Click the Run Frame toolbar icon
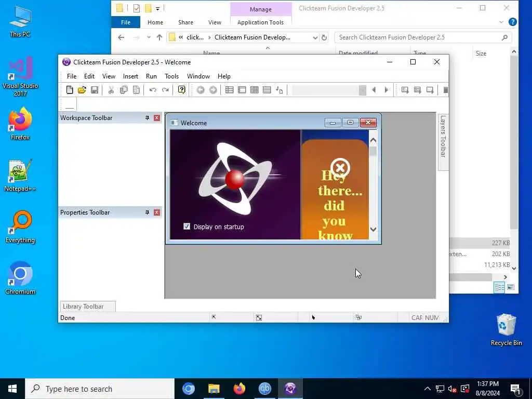Screen dimensions: 532x399 430,90
